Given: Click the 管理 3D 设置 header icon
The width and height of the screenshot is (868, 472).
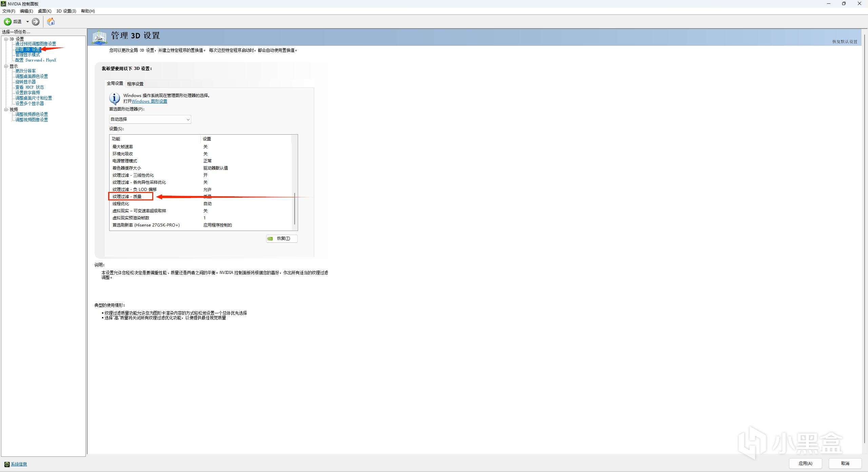Looking at the screenshot, I should click(x=99, y=37).
